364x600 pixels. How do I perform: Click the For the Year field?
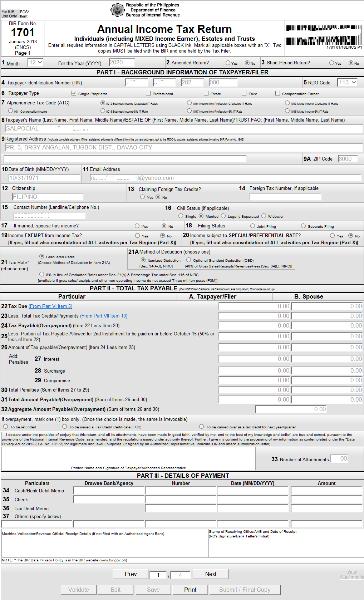[x=122, y=63]
